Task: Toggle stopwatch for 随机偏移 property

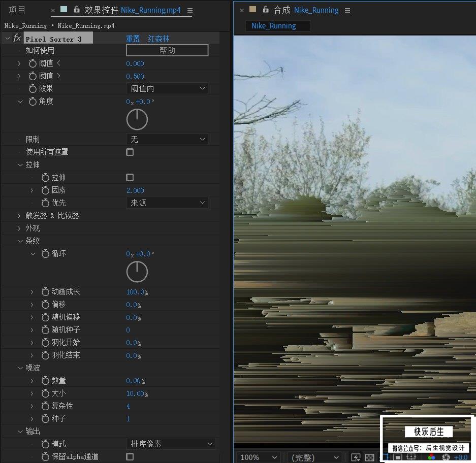Action: click(x=45, y=317)
